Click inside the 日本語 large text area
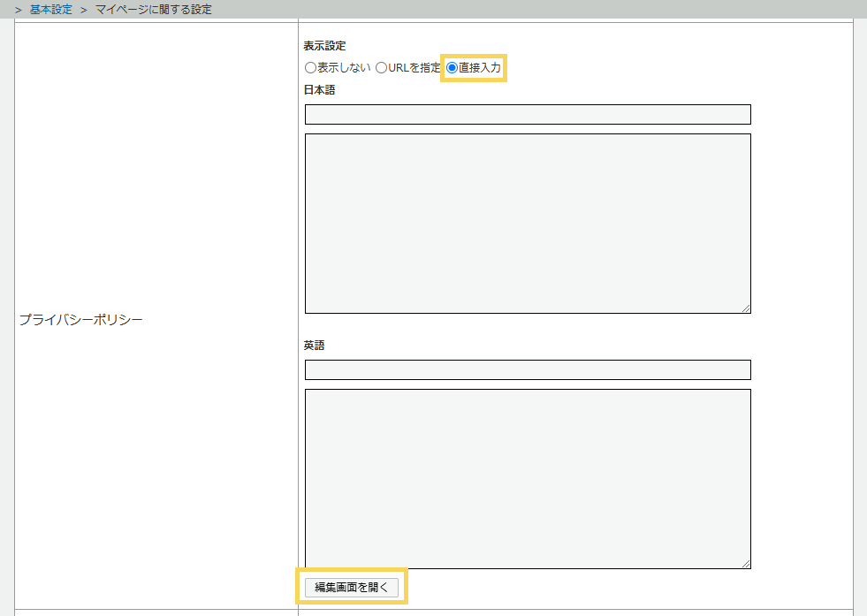Image resolution: width=867 pixels, height=616 pixels. point(528,223)
